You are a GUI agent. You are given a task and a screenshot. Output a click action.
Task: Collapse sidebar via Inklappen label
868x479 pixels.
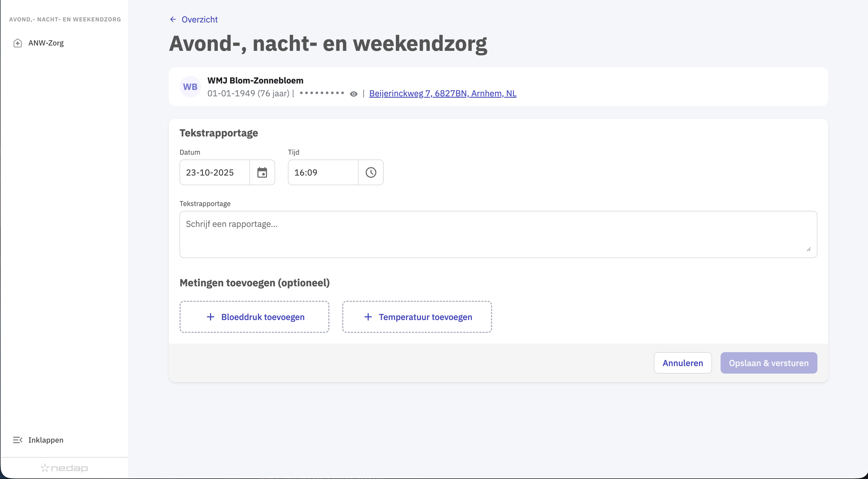point(46,440)
